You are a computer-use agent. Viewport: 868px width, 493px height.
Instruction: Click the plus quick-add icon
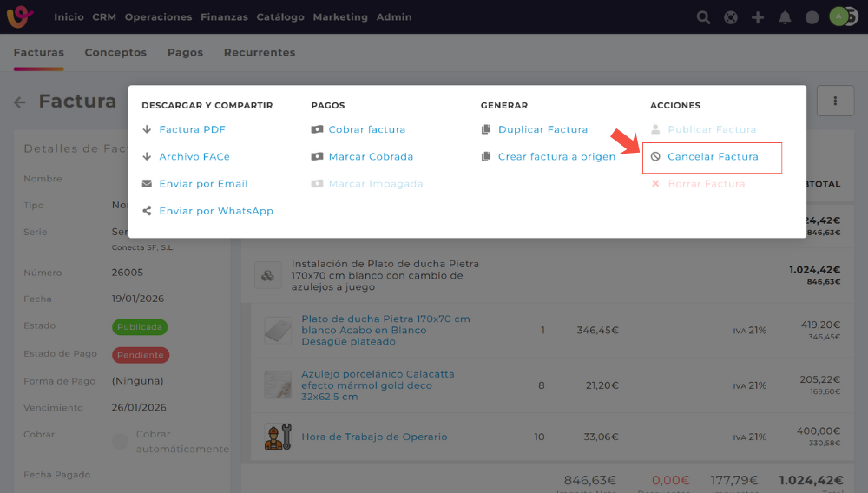[758, 17]
